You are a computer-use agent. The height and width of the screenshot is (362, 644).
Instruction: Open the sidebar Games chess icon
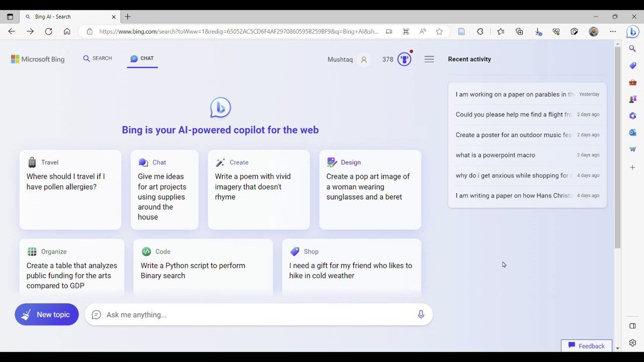[x=633, y=99]
